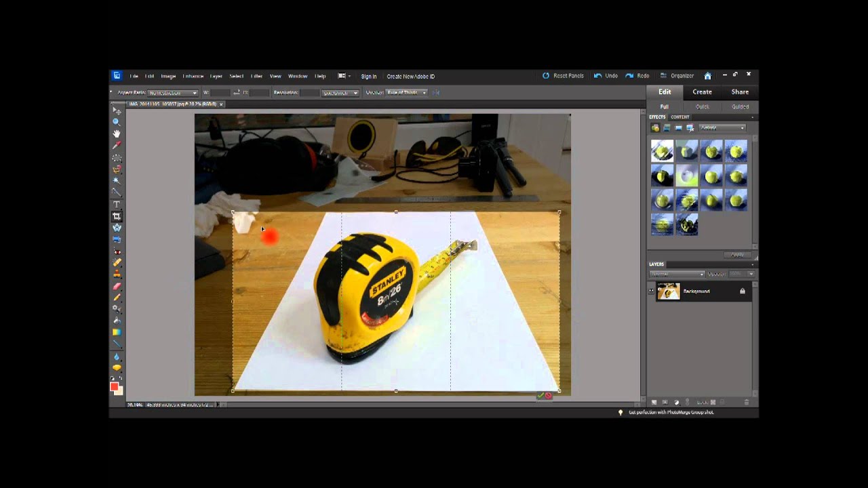Click the Reset Panels button
This screenshot has height=488, width=868.
564,76
